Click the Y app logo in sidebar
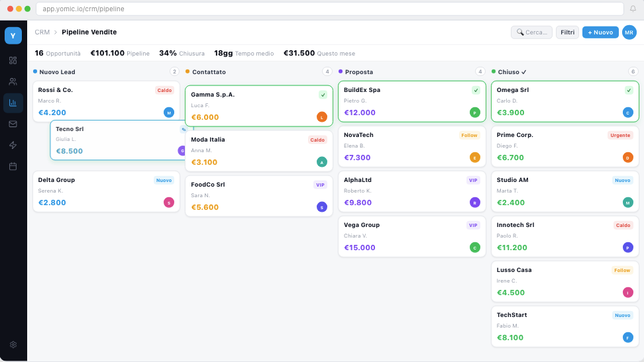 pyautogui.click(x=13, y=36)
